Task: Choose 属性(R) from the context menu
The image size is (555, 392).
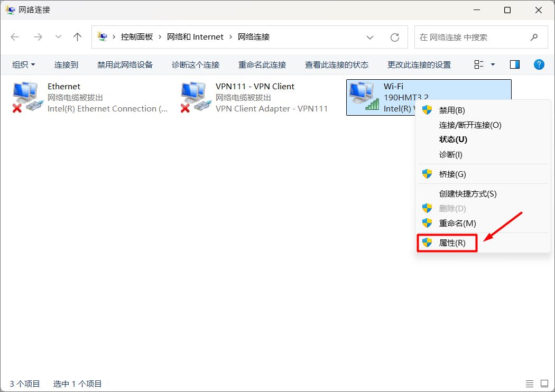Action: tap(483, 242)
